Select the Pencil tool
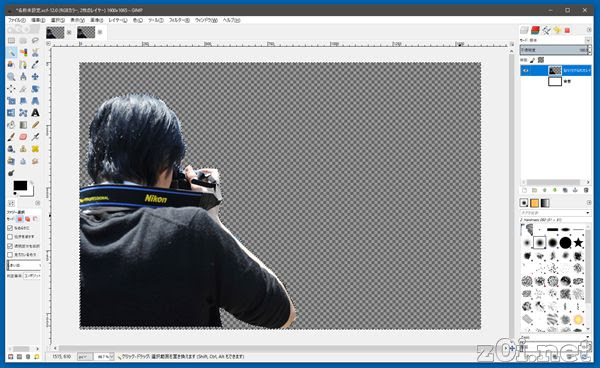 35,125
